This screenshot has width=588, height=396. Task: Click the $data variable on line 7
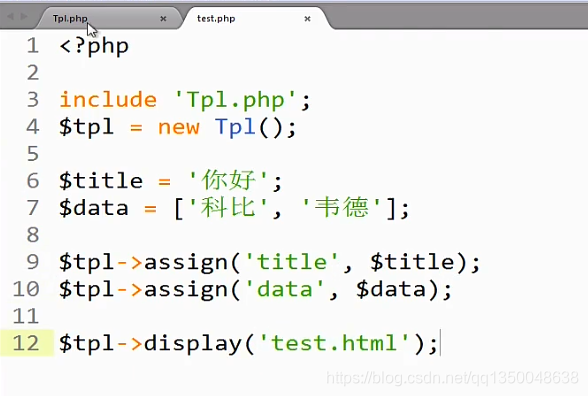[94, 208]
